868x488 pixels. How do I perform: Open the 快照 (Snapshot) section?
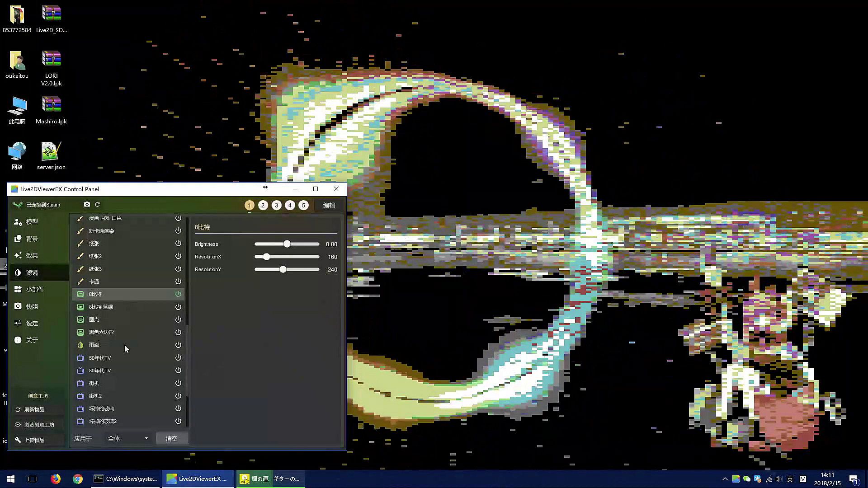[32, 306]
